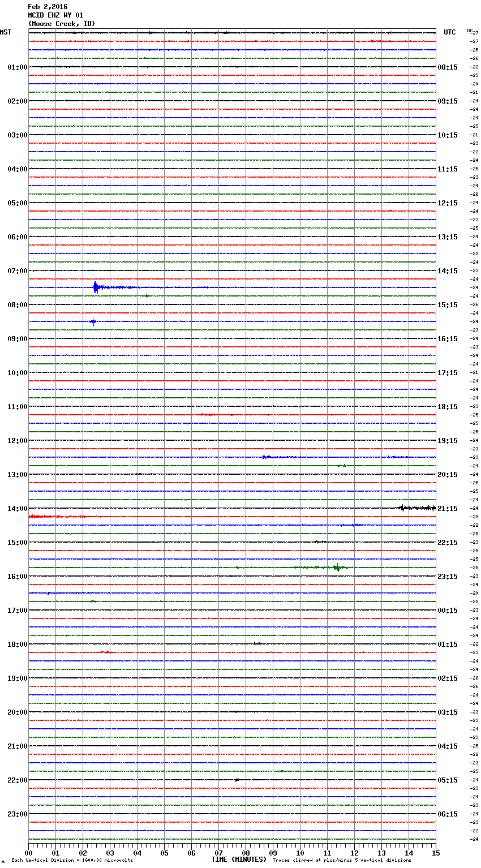Click the 04:00 MST row label
The height and width of the screenshot is (868, 481).
pyautogui.click(x=18, y=169)
